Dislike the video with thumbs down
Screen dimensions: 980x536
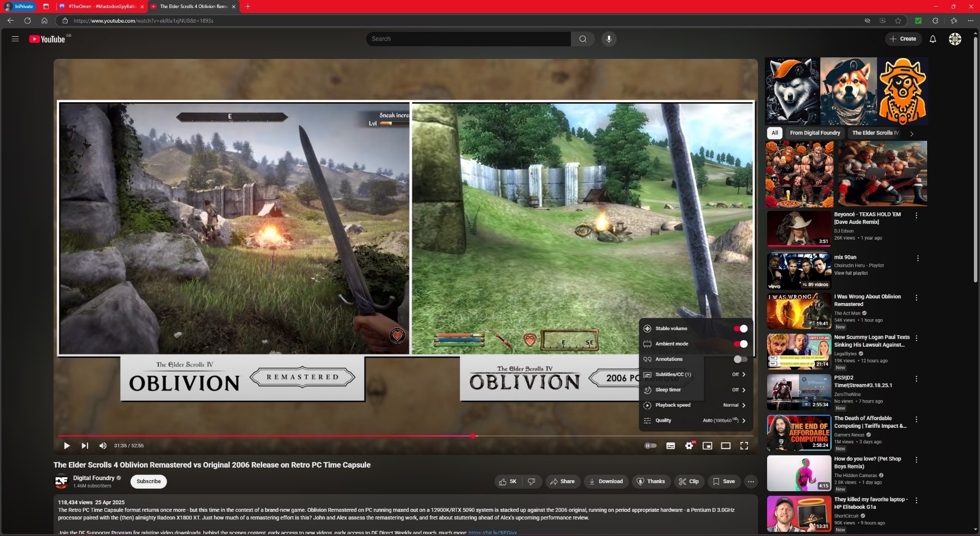[x=532, y=482]
